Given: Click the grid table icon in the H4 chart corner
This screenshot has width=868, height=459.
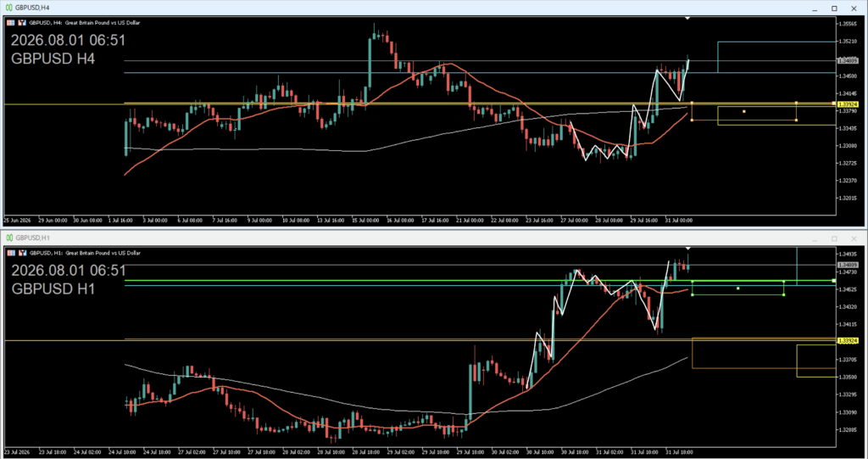Looking at the screenshot, I should [x=10, y=23].
